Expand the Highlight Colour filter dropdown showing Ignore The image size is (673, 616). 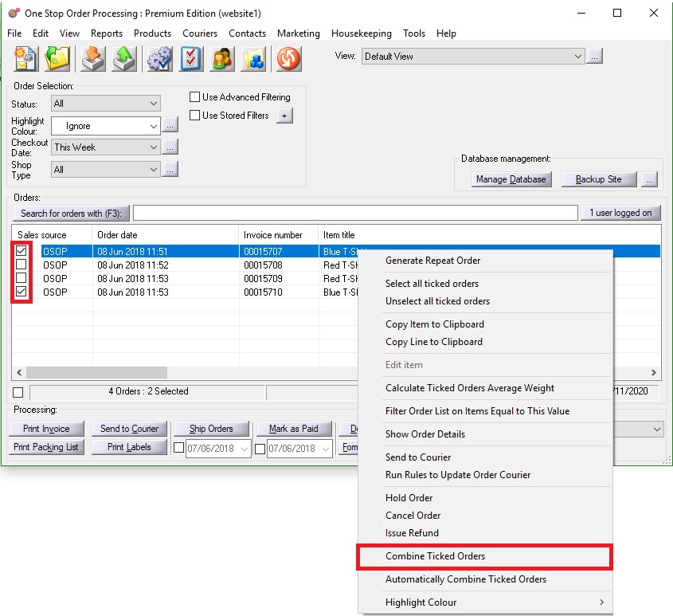point(106,126)
